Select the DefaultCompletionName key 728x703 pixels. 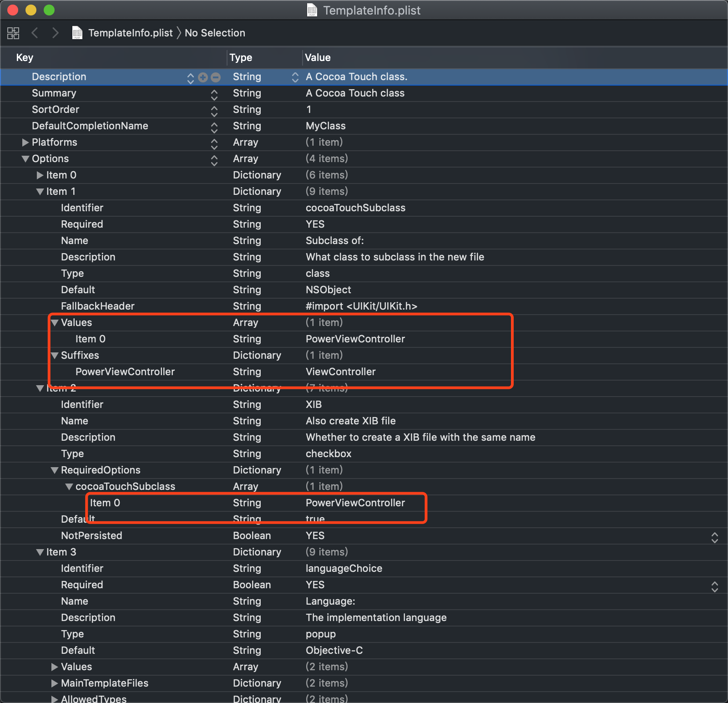pyautogui.click(x=90, y=126)
